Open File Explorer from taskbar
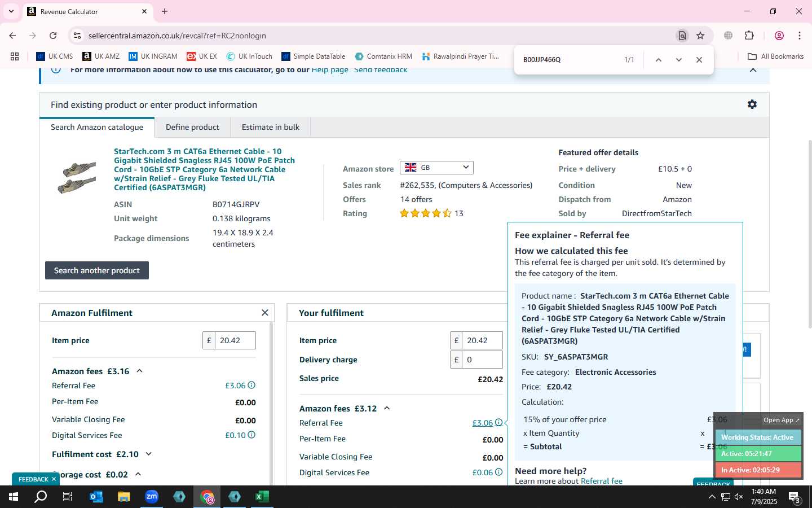 coord(124,497)
